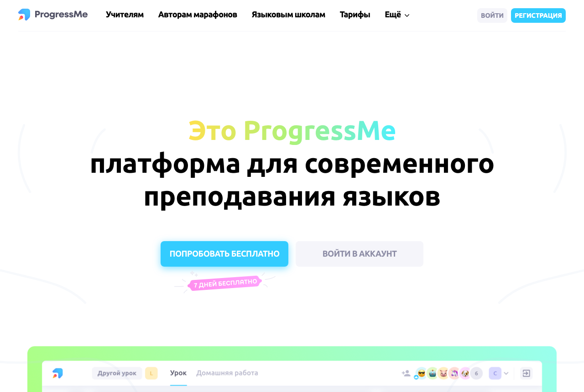
Task: Click the ВОЙТИ button in header
Action: [492, 15]
